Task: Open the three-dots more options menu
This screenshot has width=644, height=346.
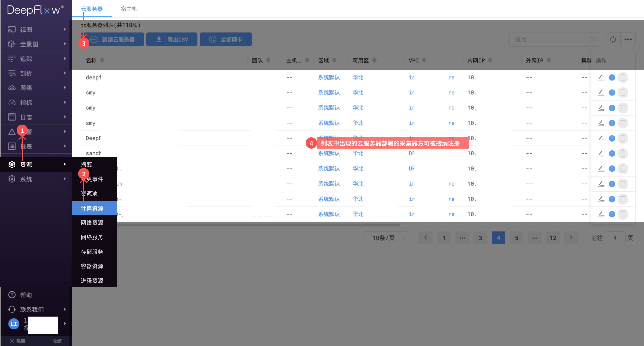Action: click(x=628, y=39)
